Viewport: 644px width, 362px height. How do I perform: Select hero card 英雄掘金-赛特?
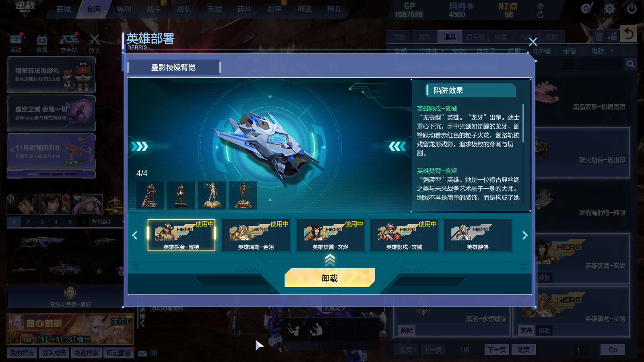182,235
